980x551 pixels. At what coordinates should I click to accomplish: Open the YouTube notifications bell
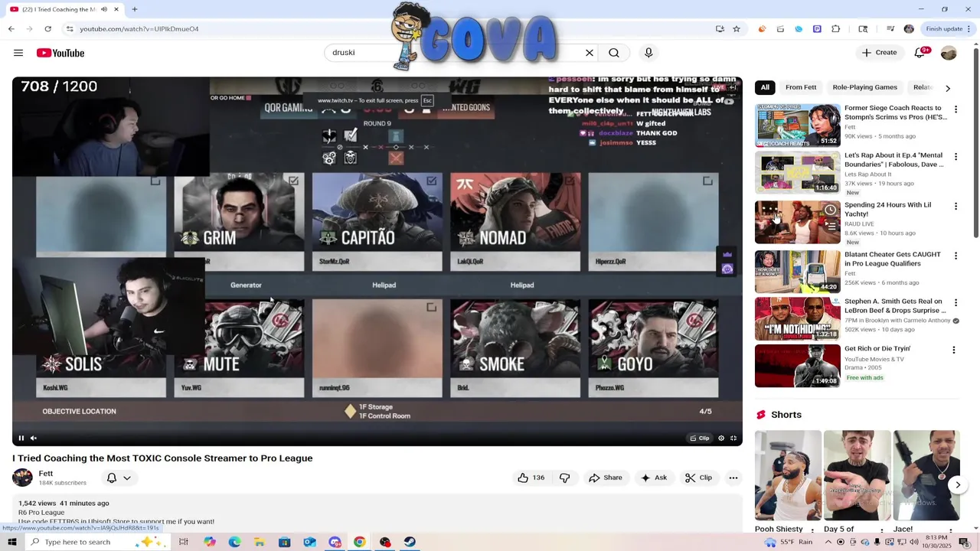click(920, 53)
